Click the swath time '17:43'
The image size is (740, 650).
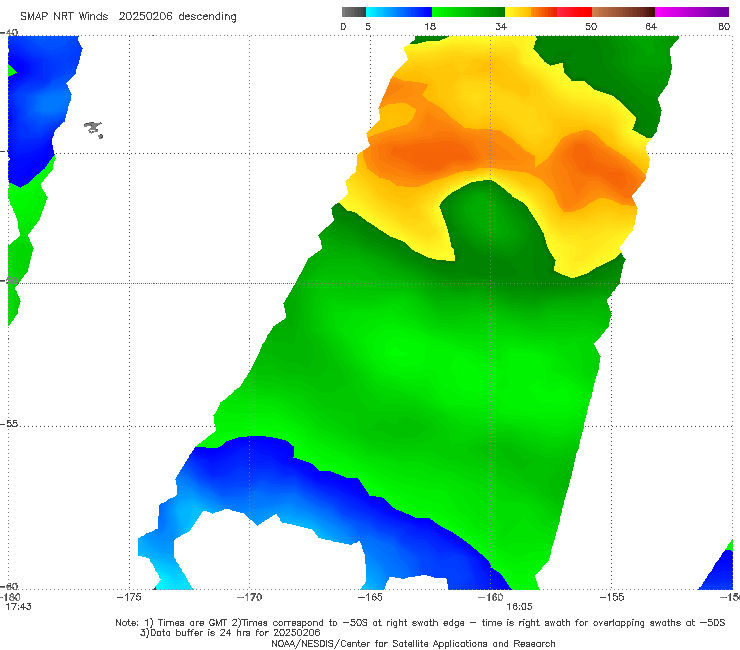coord(18,607)
